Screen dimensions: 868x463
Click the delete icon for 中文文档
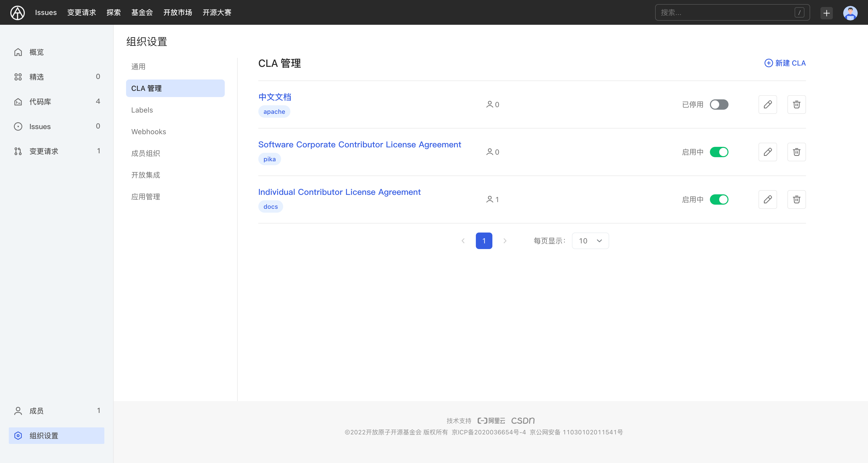click(x=796, y=105)
